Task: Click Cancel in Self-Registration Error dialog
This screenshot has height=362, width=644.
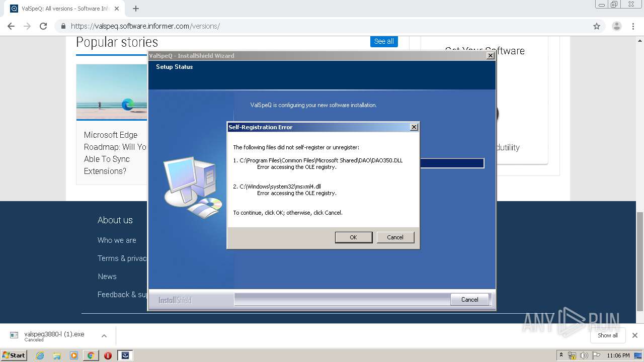Action: pyautogui.click(x=395, y=237)
